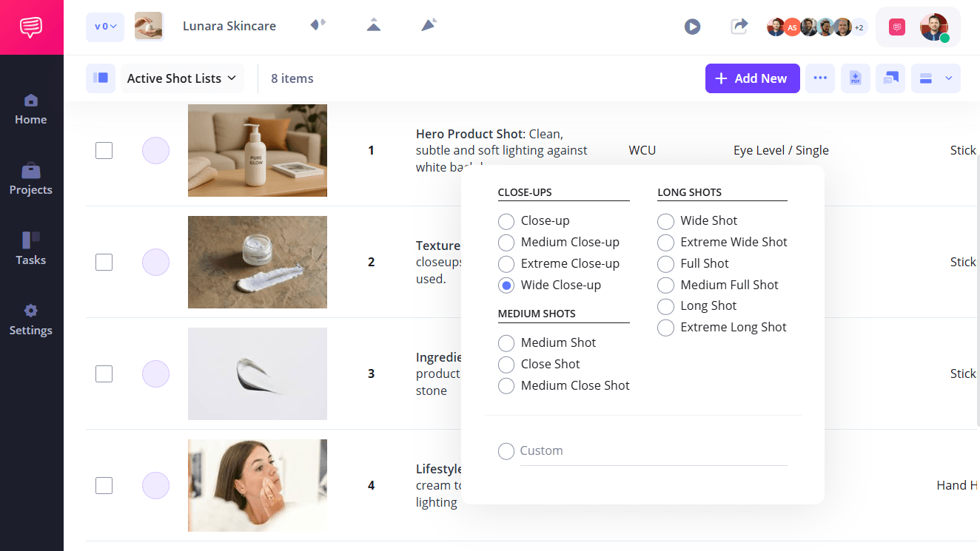This screenshot has width=980, height=551.
Task: Click the selected Wide Close-up radio
Action: pyautogui.click(x=506, y=285)
